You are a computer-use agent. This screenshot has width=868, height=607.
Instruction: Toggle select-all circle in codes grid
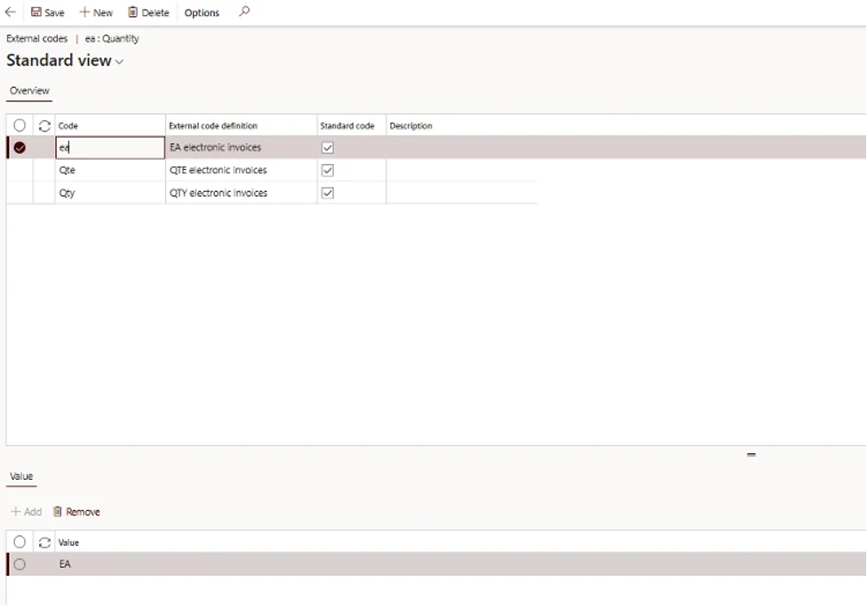click(x=20, y=125)
